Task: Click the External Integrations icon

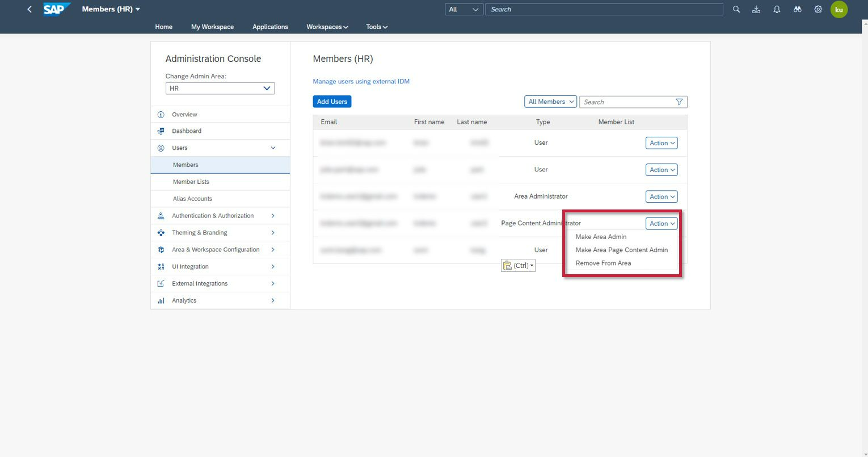Action: (161, 283)
